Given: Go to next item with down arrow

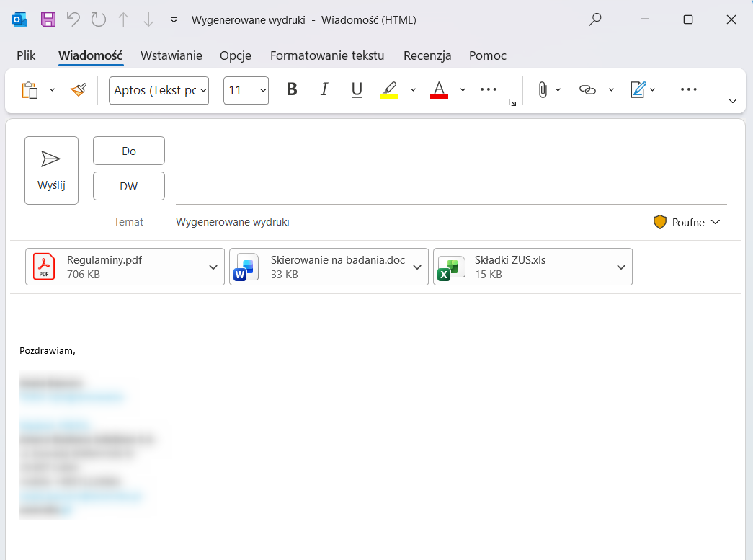Looking at the screenshot, I should click(148, 19).
